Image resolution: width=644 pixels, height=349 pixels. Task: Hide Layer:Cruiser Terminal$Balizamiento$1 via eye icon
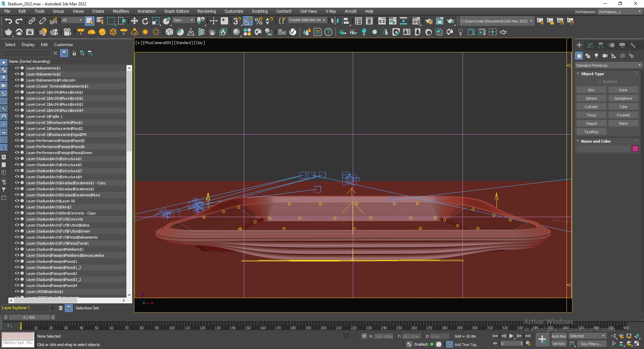(x=17, y=86)
